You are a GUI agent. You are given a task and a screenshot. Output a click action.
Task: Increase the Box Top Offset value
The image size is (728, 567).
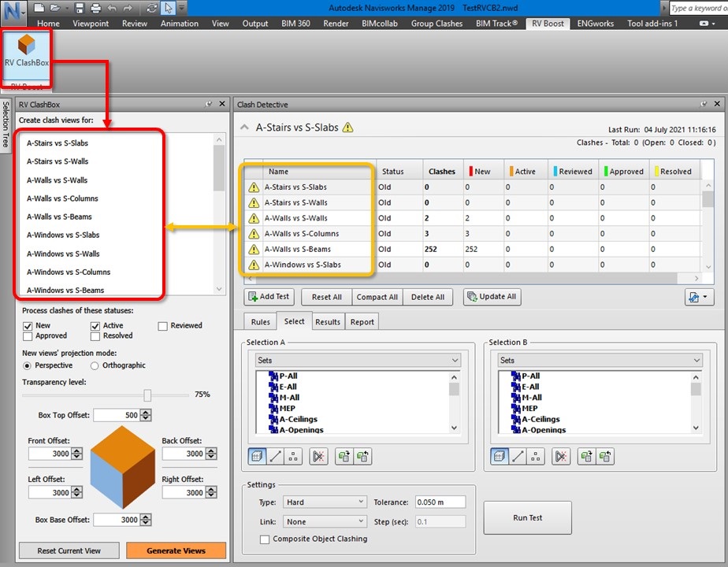[x=146, y=412]
